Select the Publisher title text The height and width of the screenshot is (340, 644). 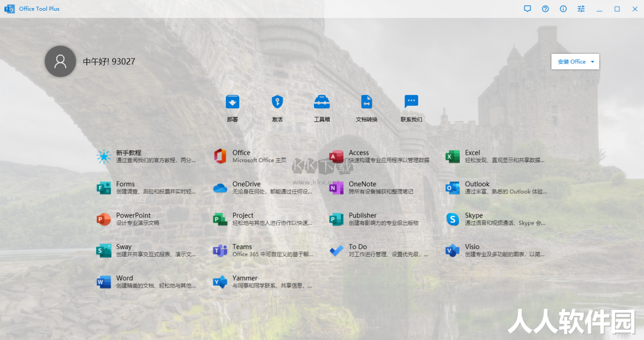[363, 215]
